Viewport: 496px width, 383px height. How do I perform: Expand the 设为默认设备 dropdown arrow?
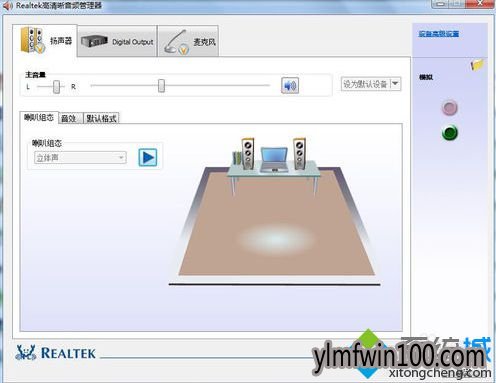[395, 84]
